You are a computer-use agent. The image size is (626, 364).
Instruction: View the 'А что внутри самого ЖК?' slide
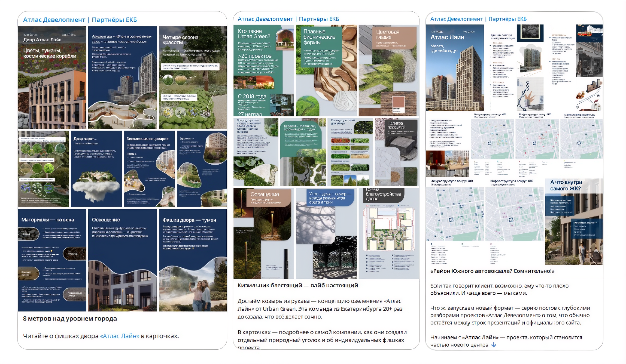[574, 222]
